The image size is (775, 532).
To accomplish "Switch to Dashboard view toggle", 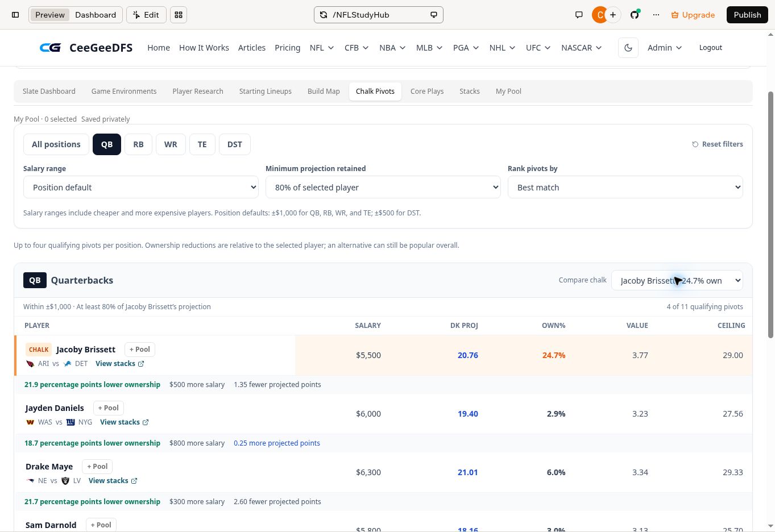I will pyautogui.click(x=96, y=15).
